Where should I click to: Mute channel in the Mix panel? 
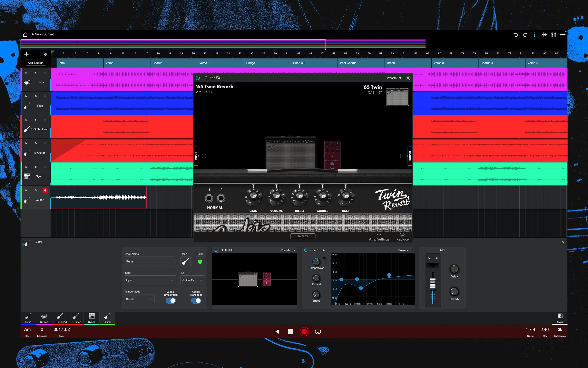click(429, 258)
